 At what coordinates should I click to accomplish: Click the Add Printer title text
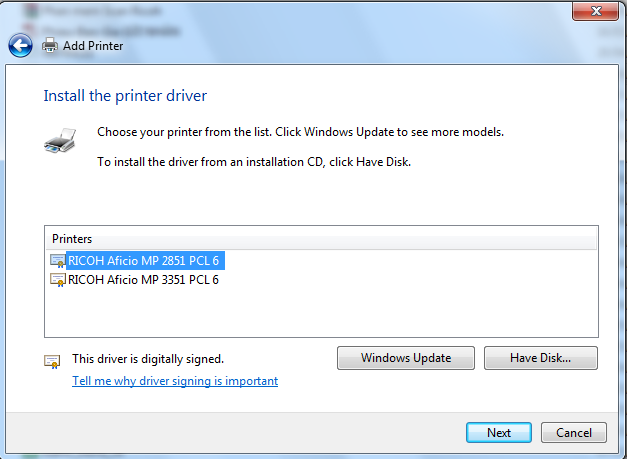(93, 45)
